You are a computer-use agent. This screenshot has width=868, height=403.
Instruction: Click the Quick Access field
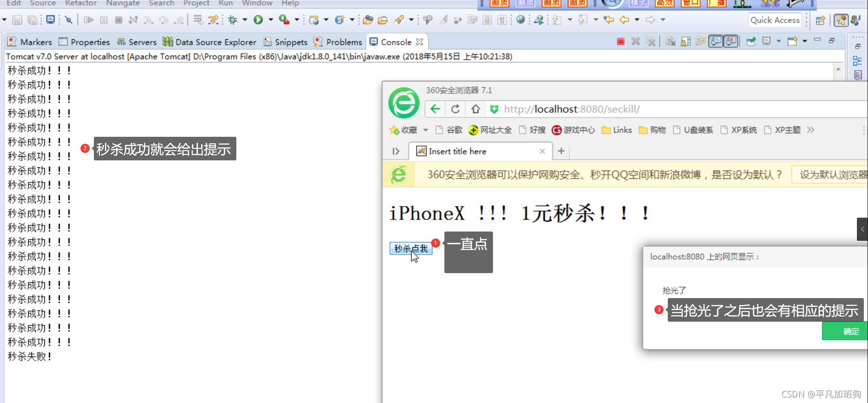(775, 20)
